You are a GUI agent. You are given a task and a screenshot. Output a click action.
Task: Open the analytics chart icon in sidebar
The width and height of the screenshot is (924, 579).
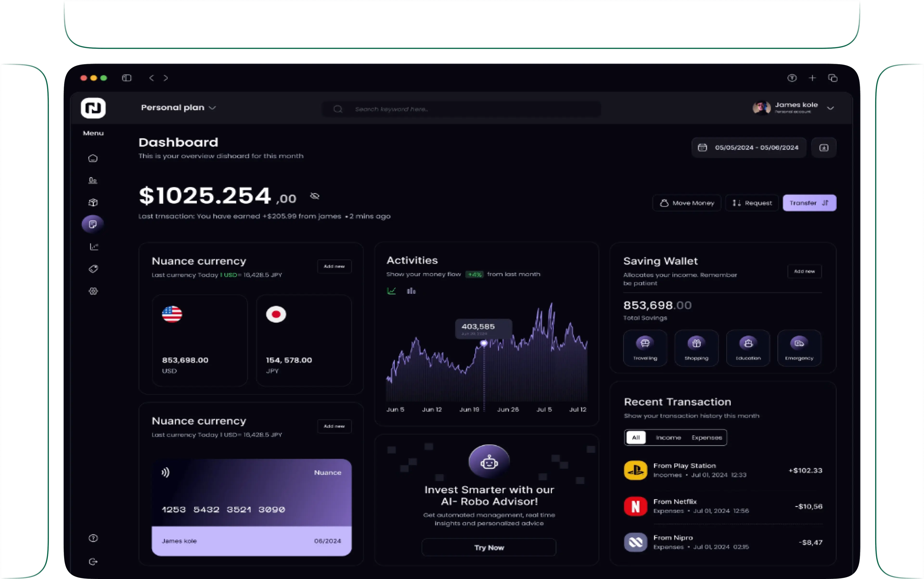94,247
